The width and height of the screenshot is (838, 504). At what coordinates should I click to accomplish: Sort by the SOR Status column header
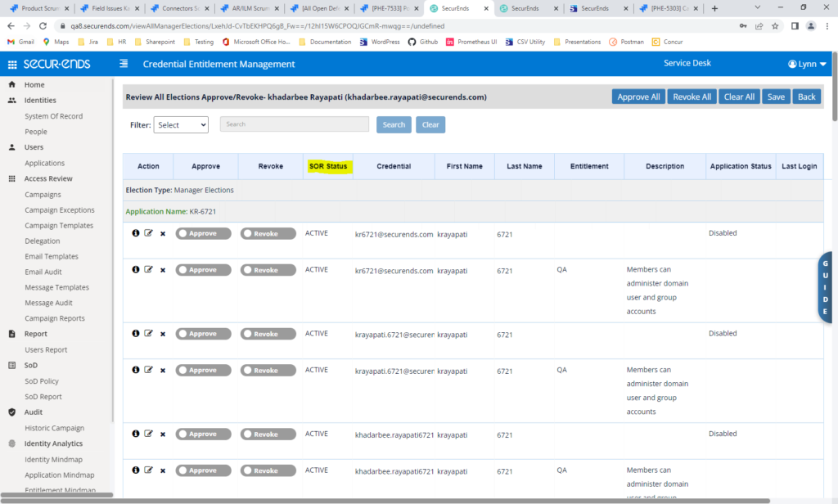(x=328, y=166)
